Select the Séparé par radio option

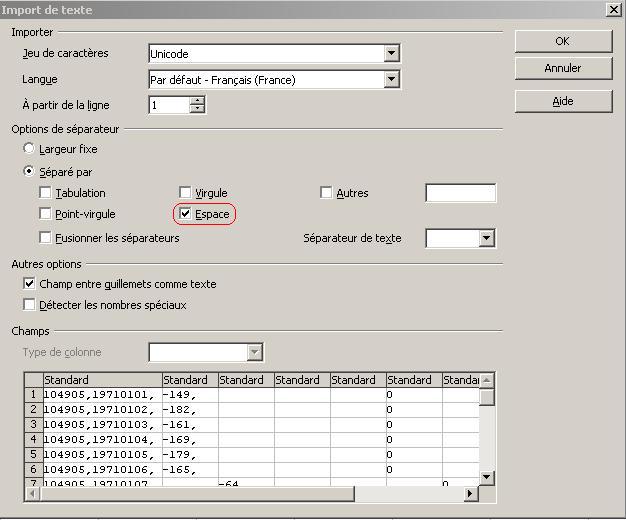29,172
